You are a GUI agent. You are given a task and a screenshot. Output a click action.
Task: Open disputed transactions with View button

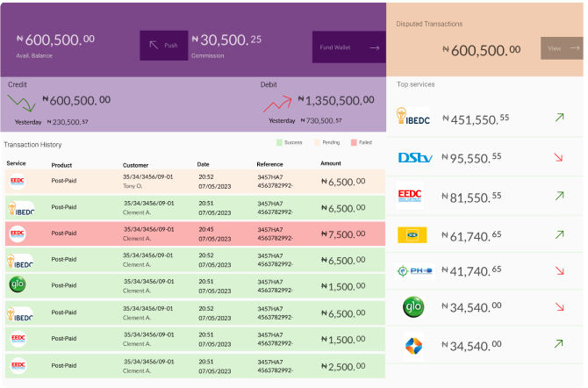click(562, 48)
